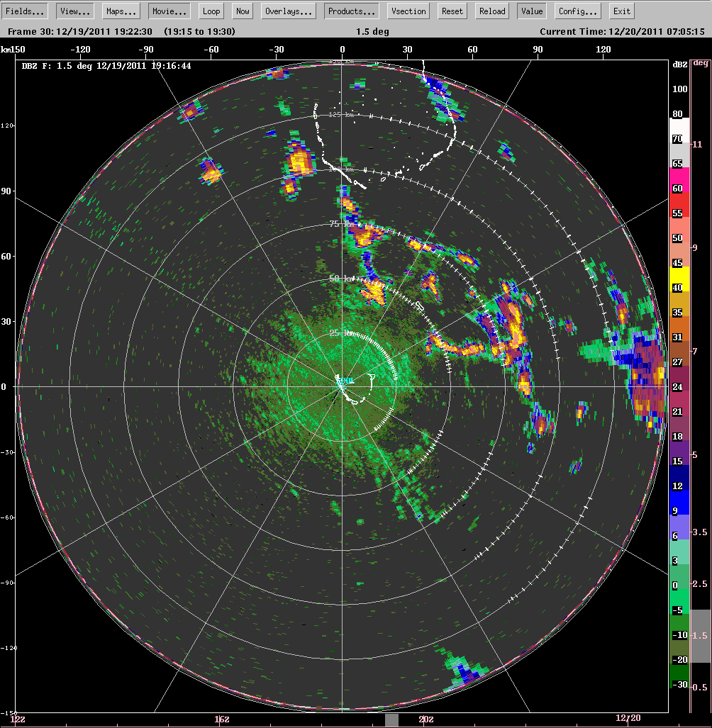Image resolution: width=712 pixels, height=728 pixels.
Task: Activate the Vsection cross-section tool
Action: [x=407, y=11]
